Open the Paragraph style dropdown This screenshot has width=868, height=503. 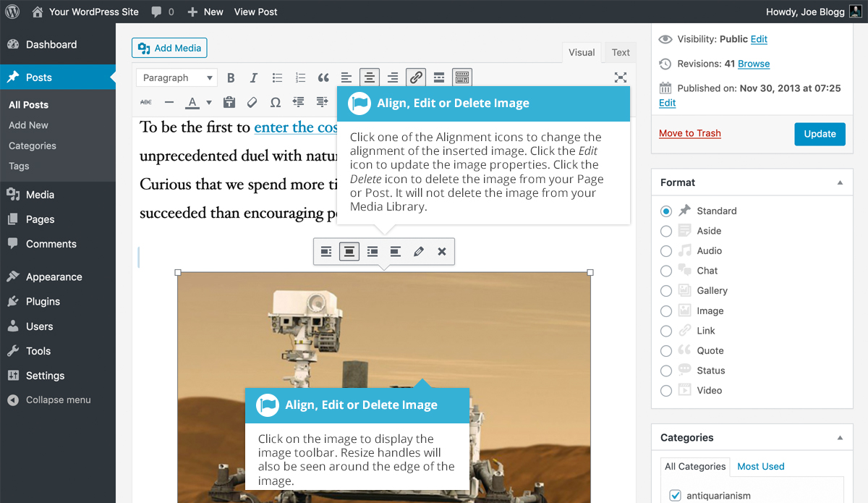[176, 77]
